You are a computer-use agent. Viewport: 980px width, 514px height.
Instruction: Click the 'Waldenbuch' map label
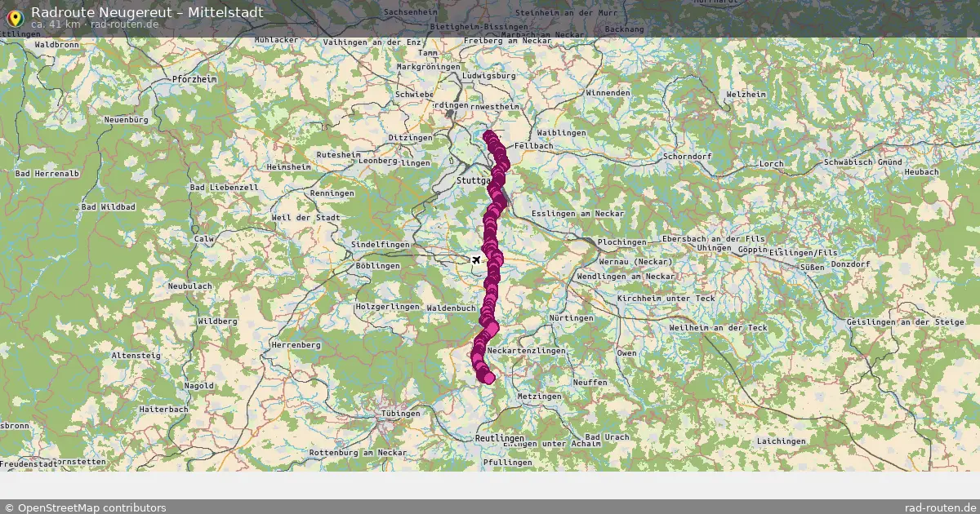pyautogui.click(x=452, y=308)
